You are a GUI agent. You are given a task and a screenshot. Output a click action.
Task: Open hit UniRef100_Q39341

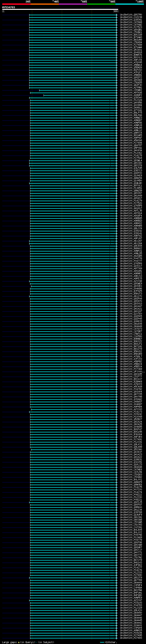tap(131, 20)
